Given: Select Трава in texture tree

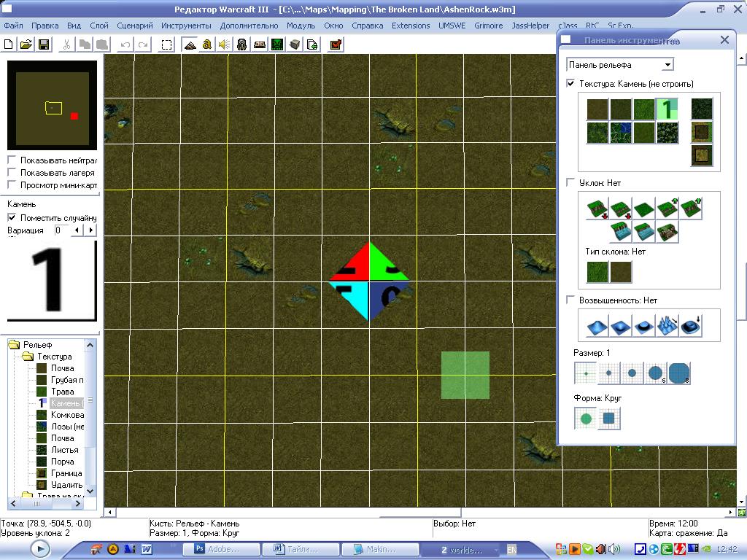Looking at the screenshot, I should tap(63, 392).
